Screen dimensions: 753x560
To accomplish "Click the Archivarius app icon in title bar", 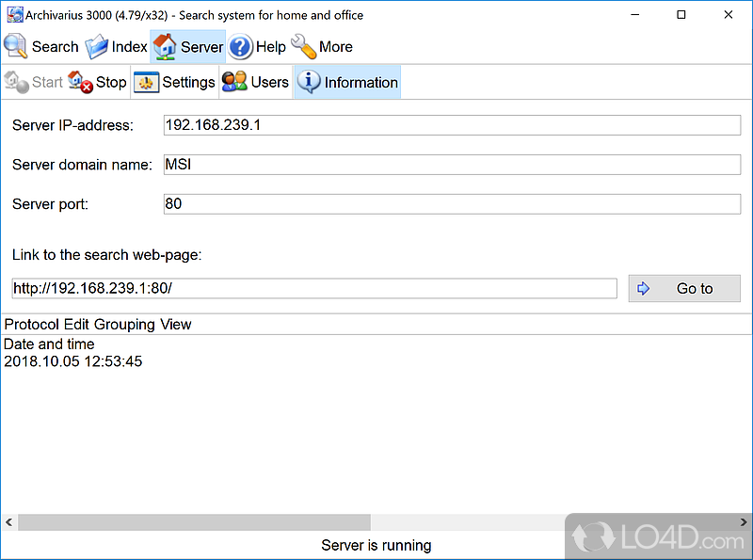I will coord(15,15).
